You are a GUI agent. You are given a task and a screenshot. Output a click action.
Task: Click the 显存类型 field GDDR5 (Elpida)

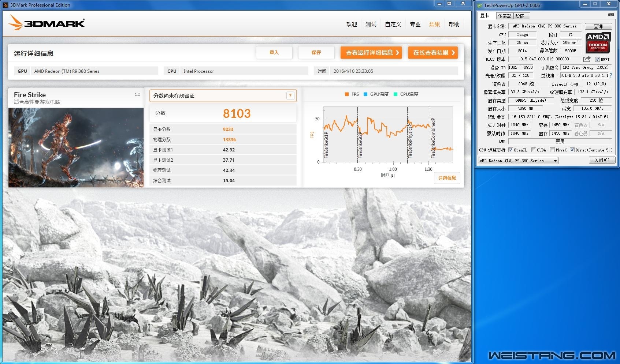530,100
